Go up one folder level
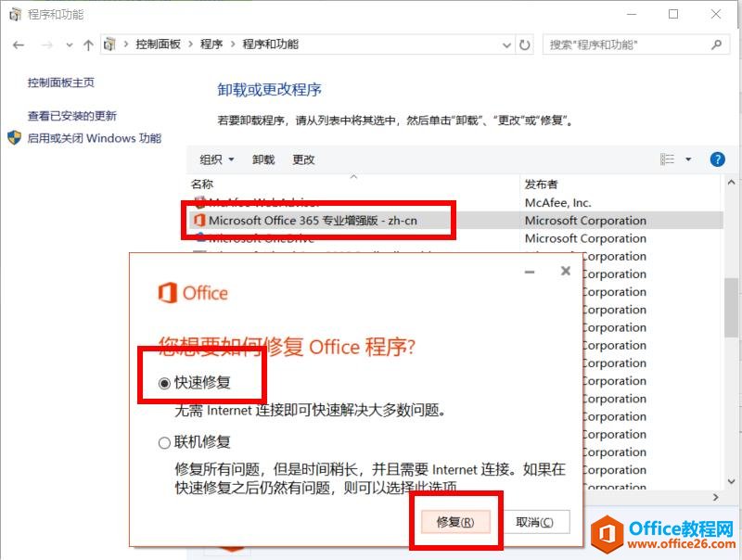Image resolution: width=742 pixels, height=560 pixels. (x=88, y=45)
